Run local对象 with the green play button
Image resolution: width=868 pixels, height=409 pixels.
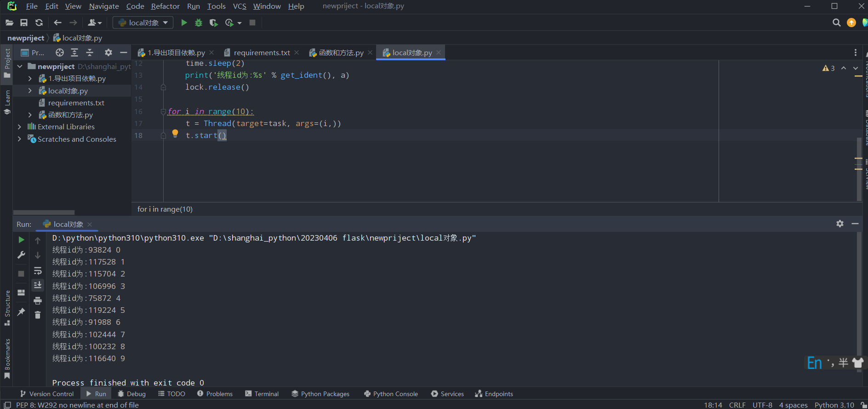(x=184, y=23)
